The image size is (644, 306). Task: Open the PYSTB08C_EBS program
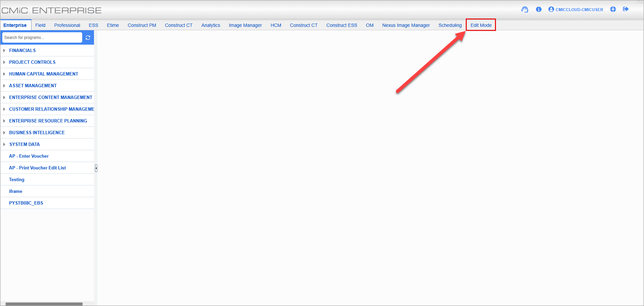click(x=26, y=203)
